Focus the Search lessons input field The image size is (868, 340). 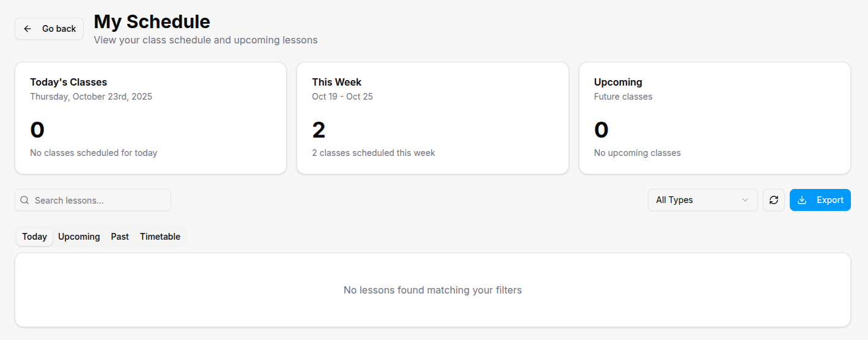pyautogui.click(x=98, y=200)
